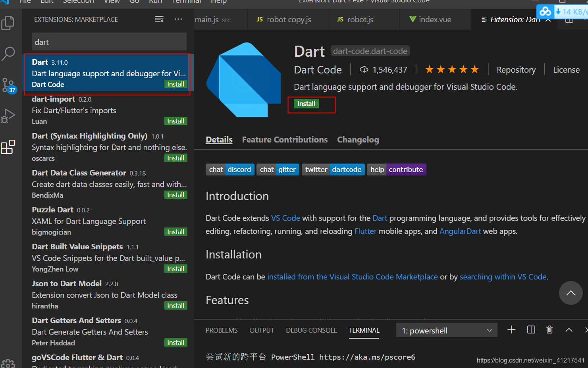Install Dart extension from detail page

306,104
